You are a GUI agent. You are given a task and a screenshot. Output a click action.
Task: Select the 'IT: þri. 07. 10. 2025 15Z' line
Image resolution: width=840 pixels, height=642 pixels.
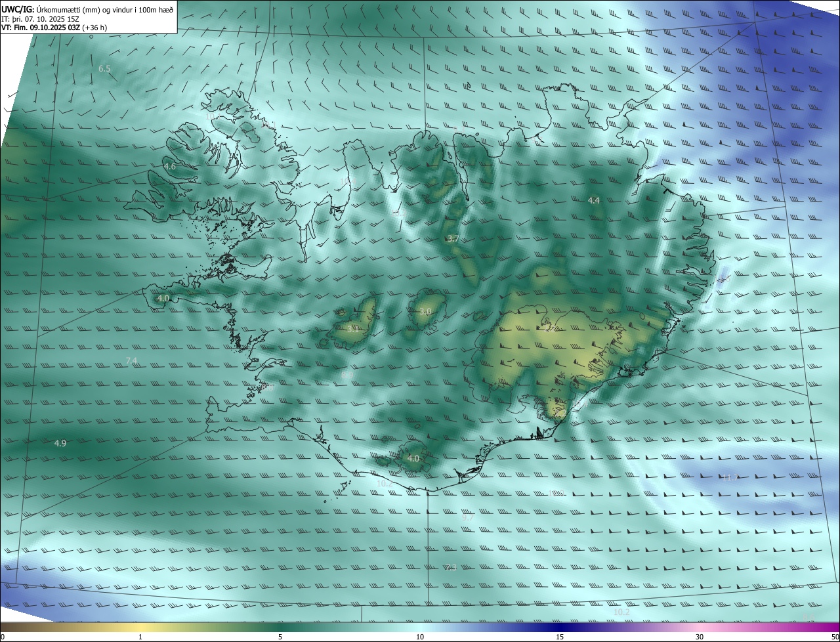tap(41, 18)
